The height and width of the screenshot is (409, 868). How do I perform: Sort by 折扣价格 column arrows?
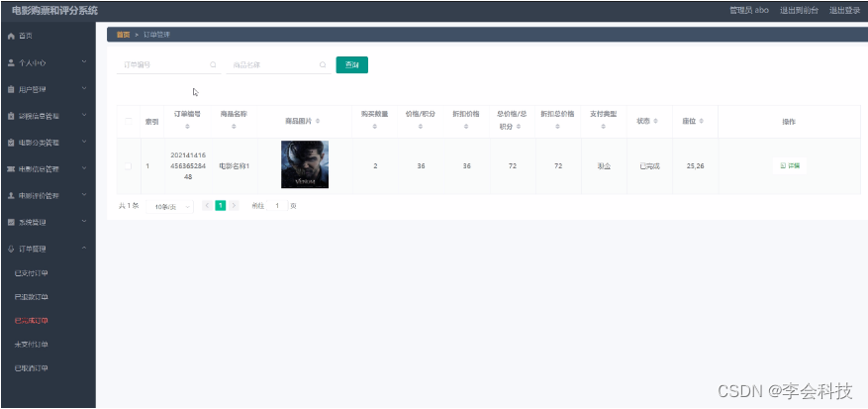(466, 127)
